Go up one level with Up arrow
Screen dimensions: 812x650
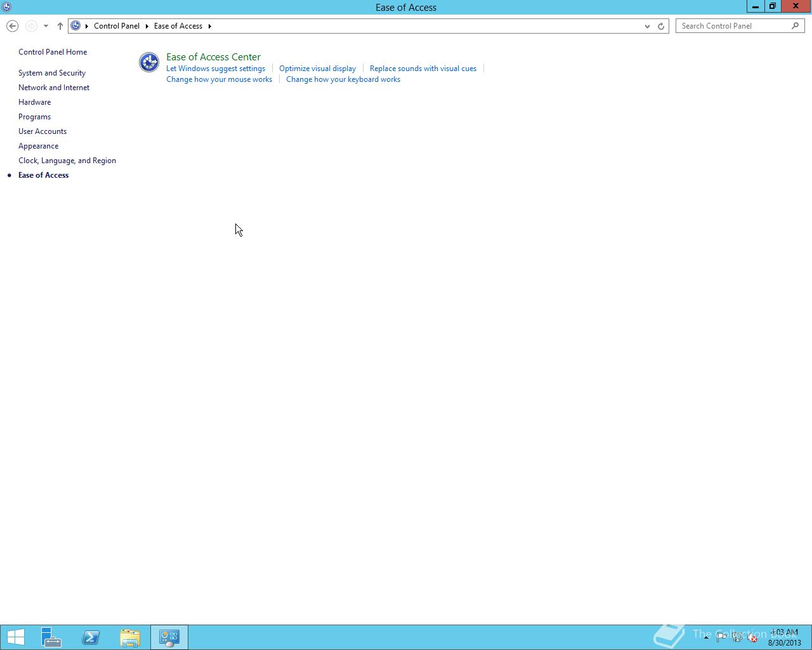click(x=60, y=26)
